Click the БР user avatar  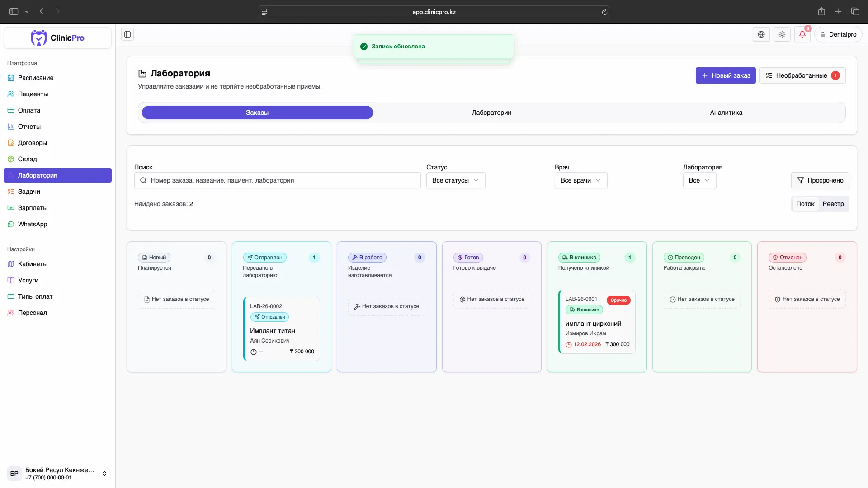pos(14,474)
